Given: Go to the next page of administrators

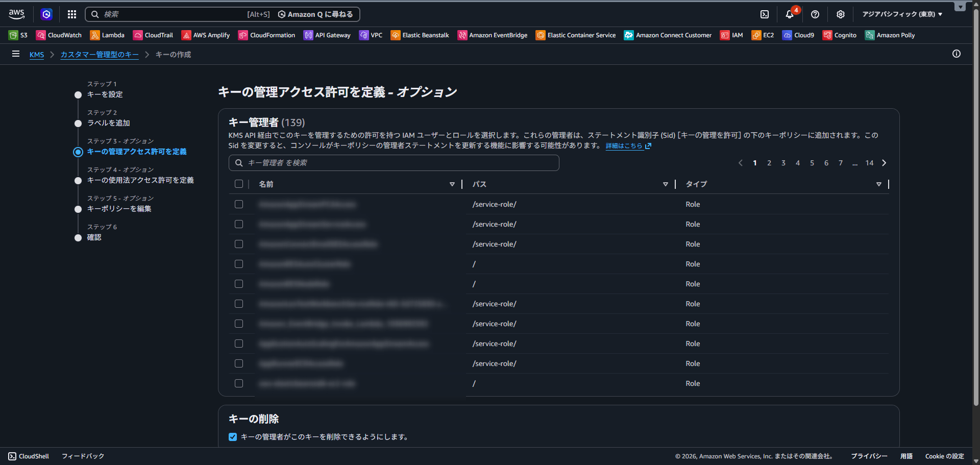Looking at the screenshot, I should tap(885, 163).
